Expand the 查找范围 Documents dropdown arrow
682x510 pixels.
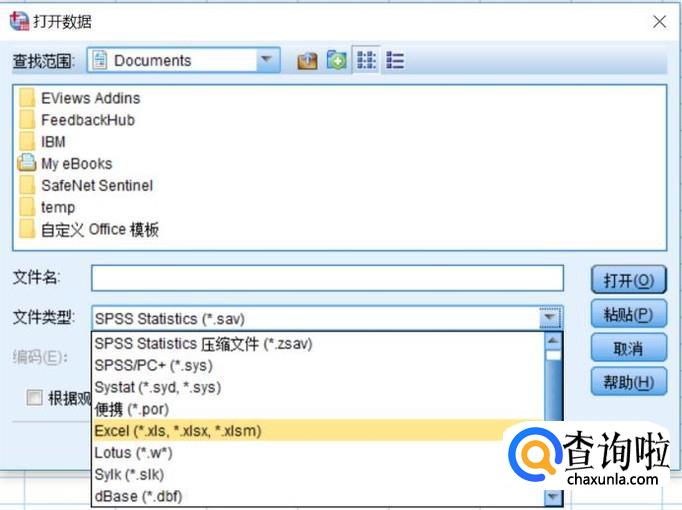click(x=267, y=59)
